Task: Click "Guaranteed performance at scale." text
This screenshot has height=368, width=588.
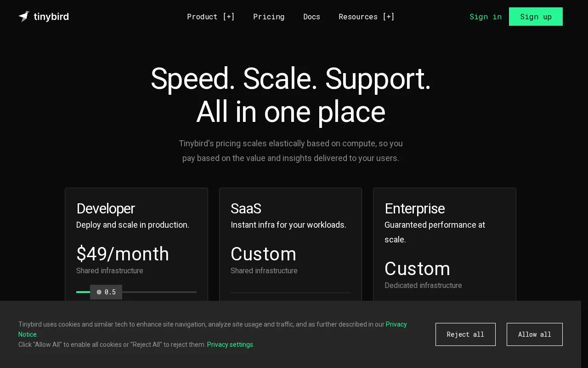Action: pyautogui.click(x=435, y=232)
